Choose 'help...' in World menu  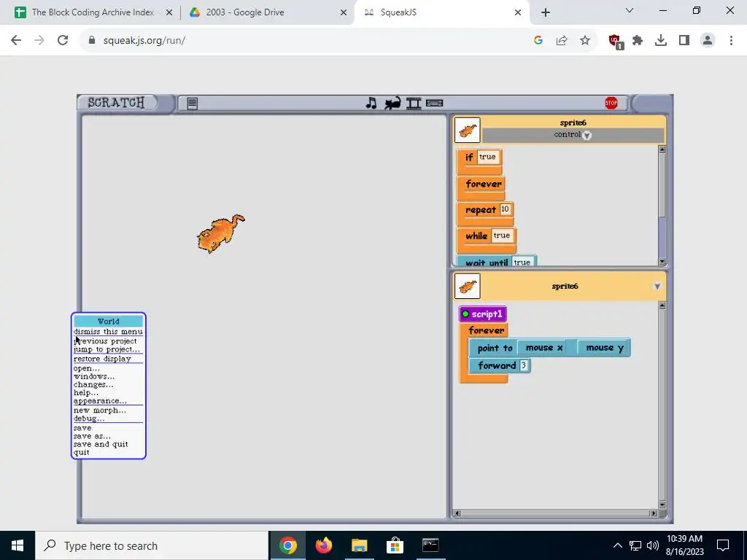[x=108, y=392]
